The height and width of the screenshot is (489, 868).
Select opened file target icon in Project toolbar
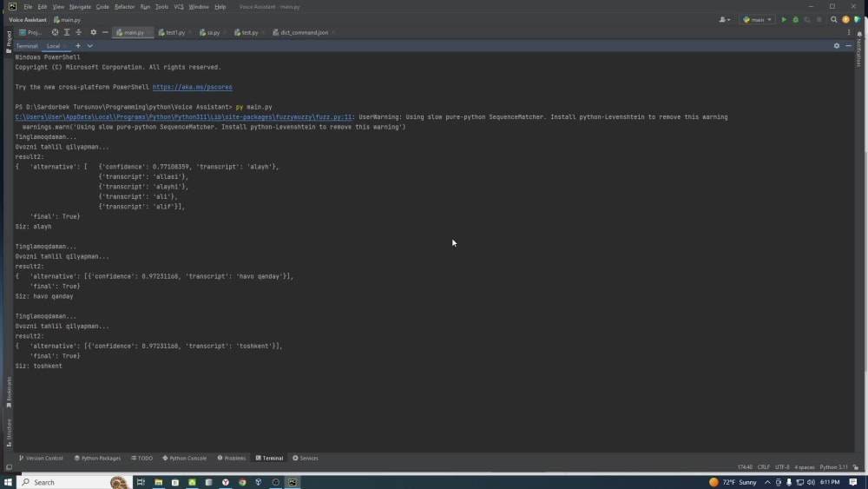(x=55, y=33)
